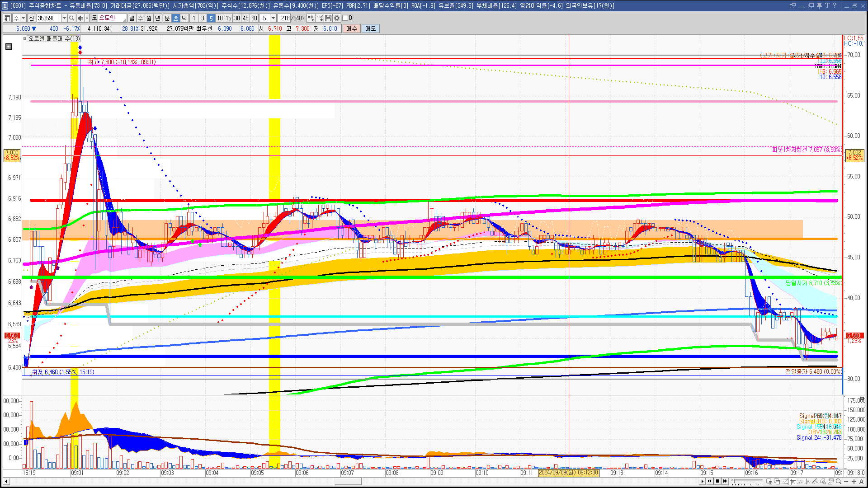Screen dimensions: 868x488
Task: Open the stock code 353590 dropdown
Action: tap(64, 18)
